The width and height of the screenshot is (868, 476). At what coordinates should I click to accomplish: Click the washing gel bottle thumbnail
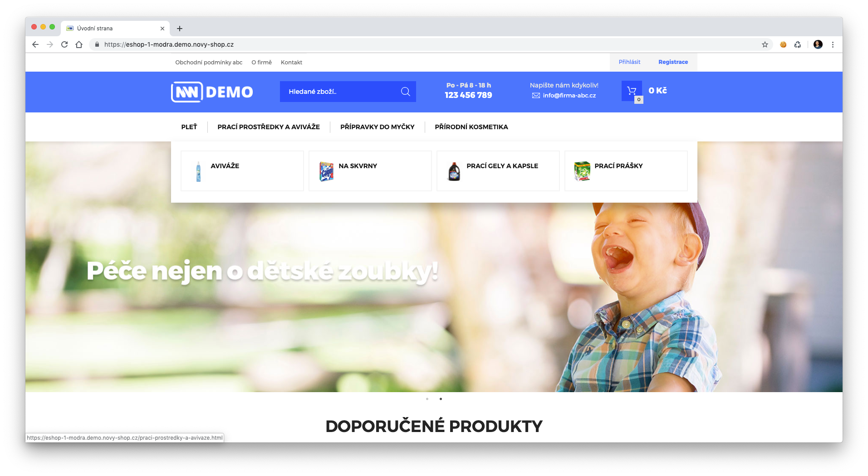pyautogui.click(x=454, y=171)
